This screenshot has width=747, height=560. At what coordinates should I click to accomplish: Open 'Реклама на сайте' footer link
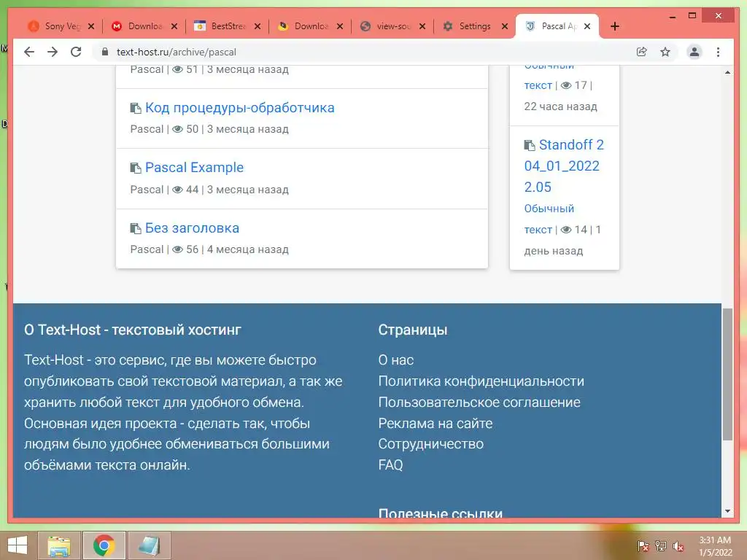[x=436, y=424]
